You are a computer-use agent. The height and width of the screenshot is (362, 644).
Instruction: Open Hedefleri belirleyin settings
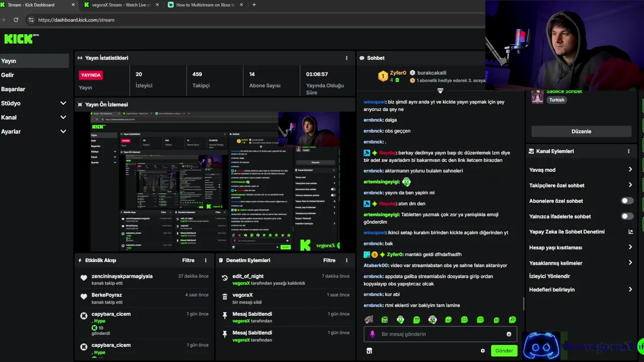click(581, 290)
